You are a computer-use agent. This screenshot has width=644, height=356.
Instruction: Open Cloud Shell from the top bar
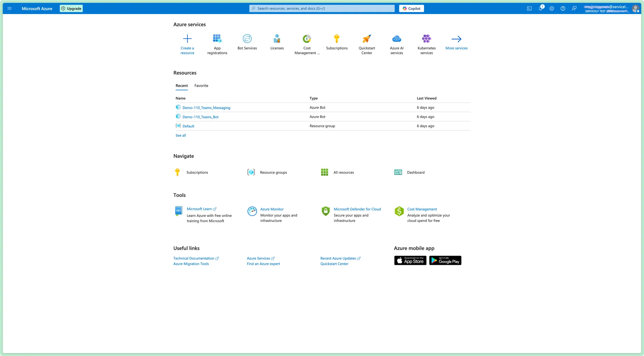point(529,8)
